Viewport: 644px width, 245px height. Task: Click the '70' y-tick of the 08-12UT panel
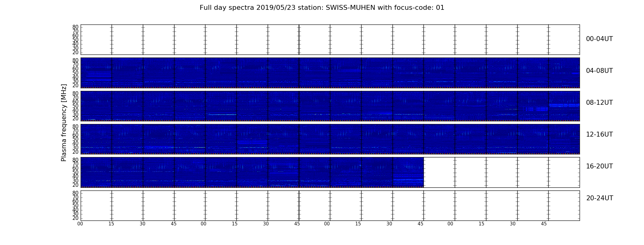pos(75,97)
